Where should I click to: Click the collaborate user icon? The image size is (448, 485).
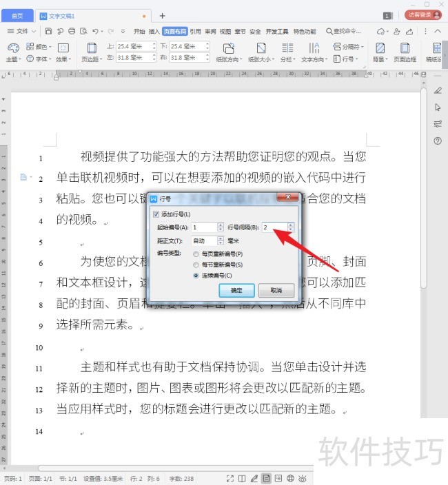pyautogui.click(x=396, y=31)
